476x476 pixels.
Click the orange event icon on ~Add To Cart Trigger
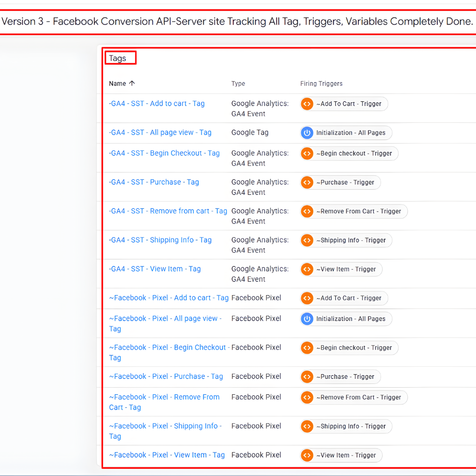pos(307,104)
